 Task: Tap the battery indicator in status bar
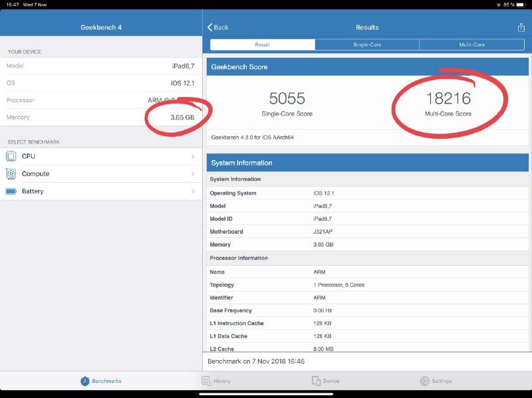pos(521,5)
